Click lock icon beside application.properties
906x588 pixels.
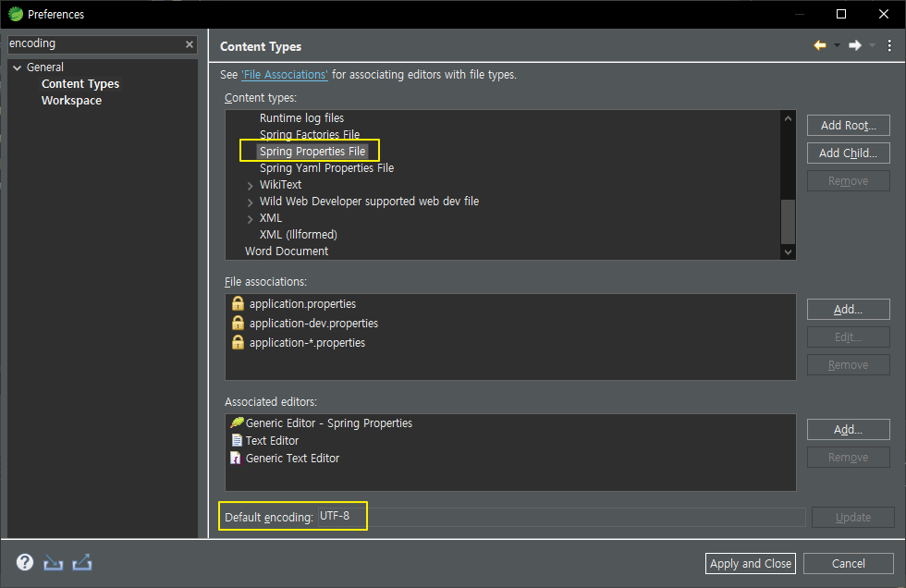[x=238, y=303]
